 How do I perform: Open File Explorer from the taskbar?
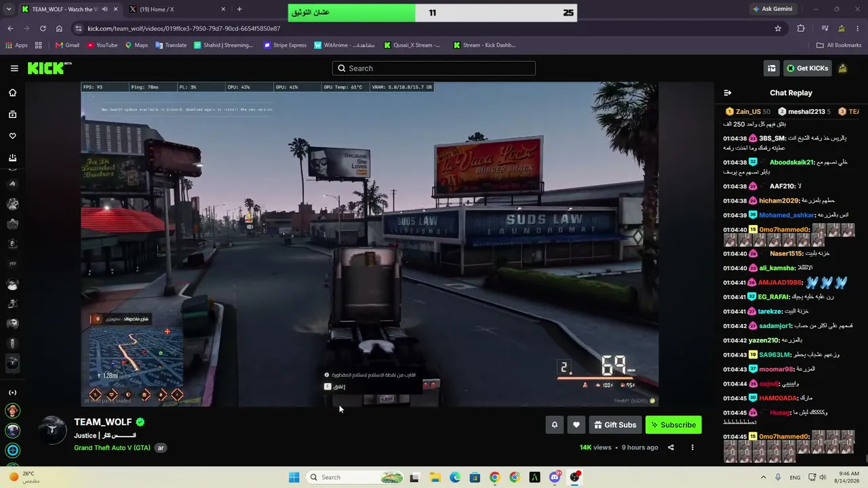tap(435, 477)
